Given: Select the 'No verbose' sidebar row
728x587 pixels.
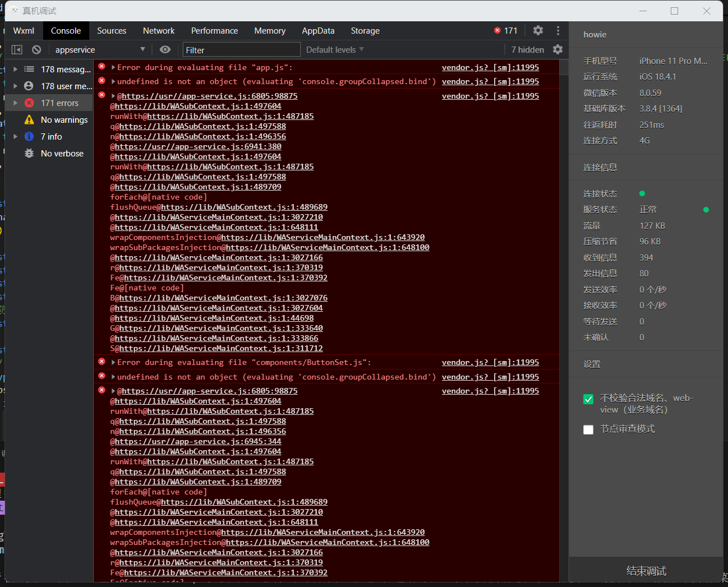Looking at the screenshot, I should 49,153.
